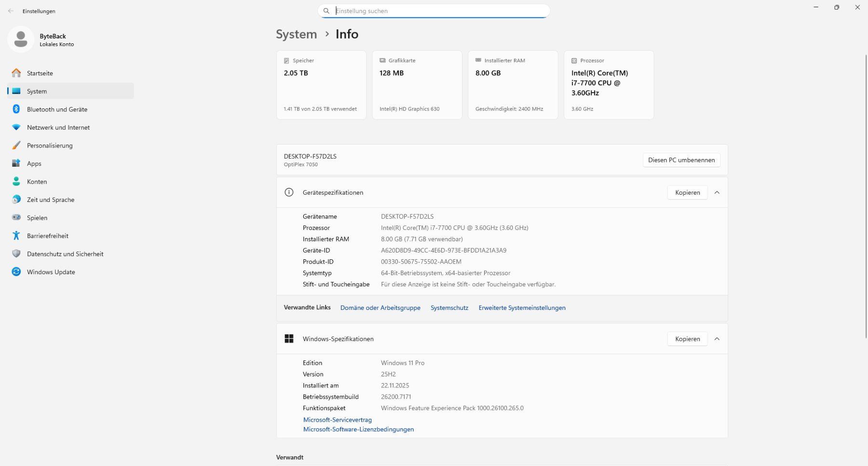This screenshot has height=466, width=868.
Task: Select the Geräte-ID value A620D8D9-49CC-4E6D-973E-BFDD1A21A3A9
Action: coord(444,251)
